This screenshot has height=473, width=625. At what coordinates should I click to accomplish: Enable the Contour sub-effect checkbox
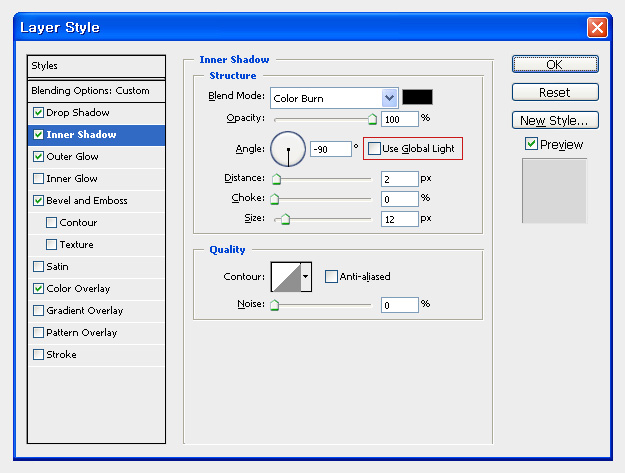point(51,222)
